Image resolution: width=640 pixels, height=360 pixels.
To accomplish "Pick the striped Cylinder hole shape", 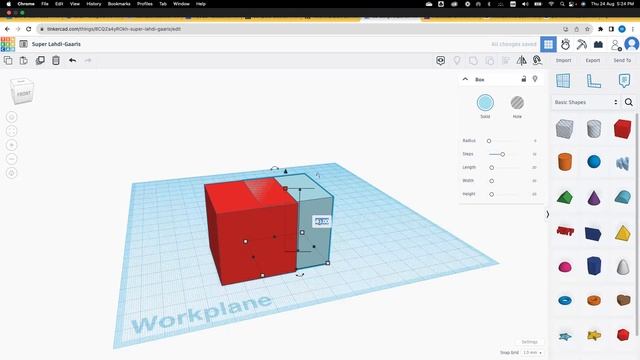I will (593, 129).
